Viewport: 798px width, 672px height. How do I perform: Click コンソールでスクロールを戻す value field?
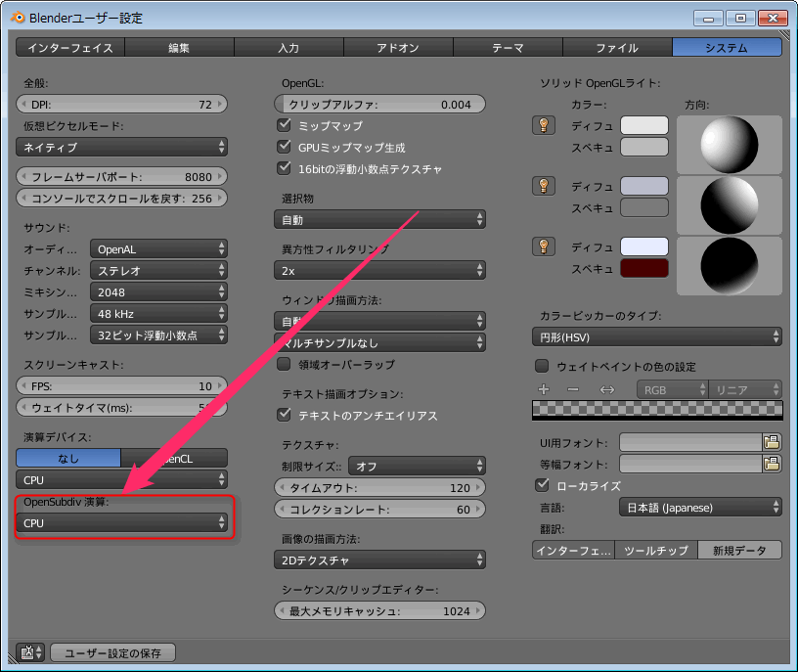pos(121,198)
